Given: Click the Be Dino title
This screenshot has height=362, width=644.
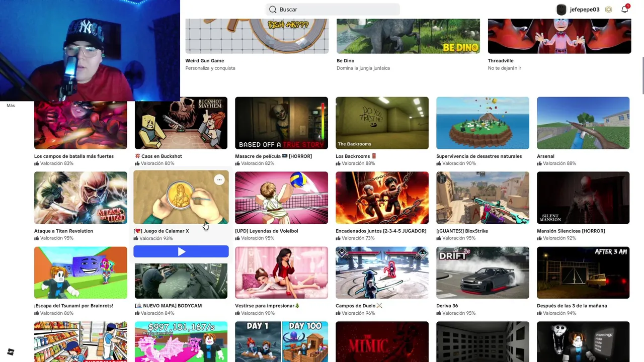Looking at the screenshot, I should pos(346,61).
